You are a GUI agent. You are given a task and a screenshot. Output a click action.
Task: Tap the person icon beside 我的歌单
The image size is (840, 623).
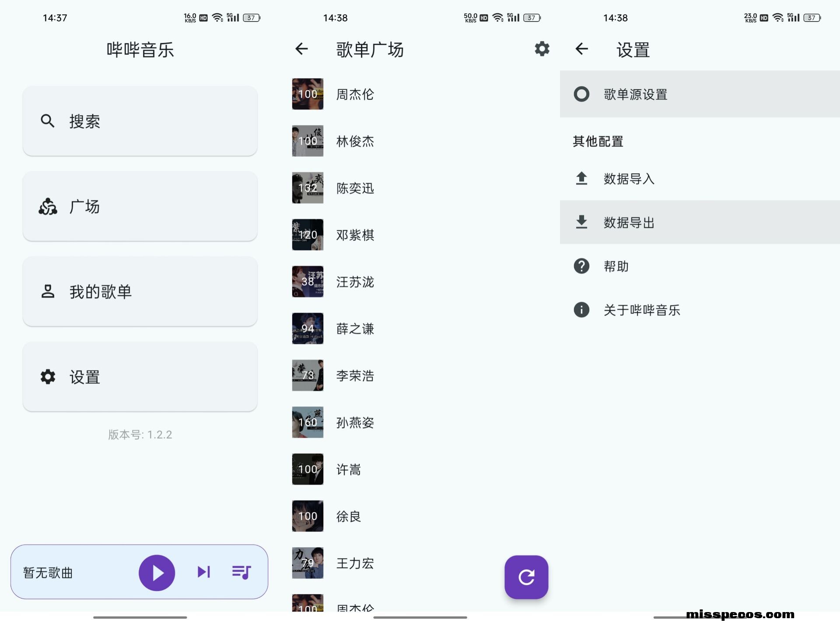coord(48,292)
